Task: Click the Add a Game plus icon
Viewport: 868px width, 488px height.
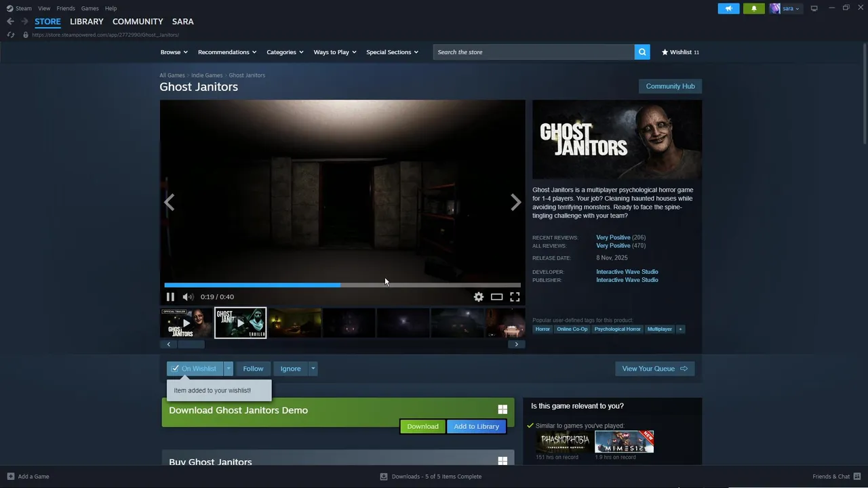Action: coord(10,476)
